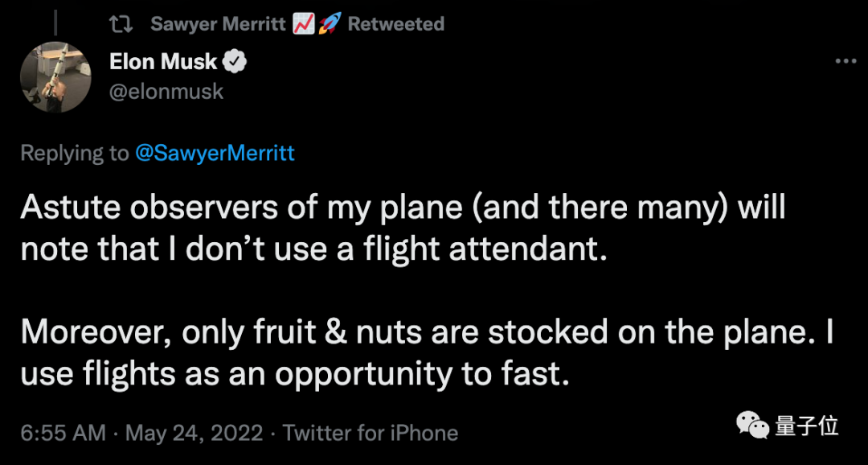Click the Sawyer Merritt retweeter name

pos(218,24)
